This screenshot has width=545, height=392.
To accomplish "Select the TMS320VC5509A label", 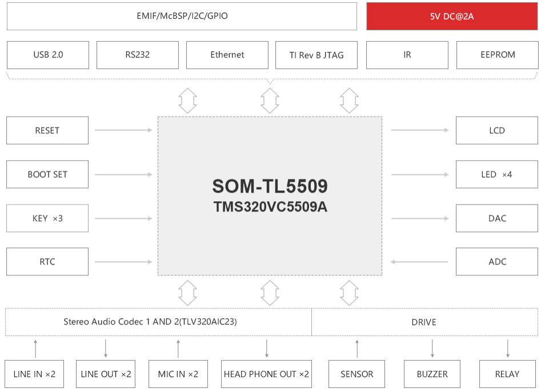I will 270,207.
